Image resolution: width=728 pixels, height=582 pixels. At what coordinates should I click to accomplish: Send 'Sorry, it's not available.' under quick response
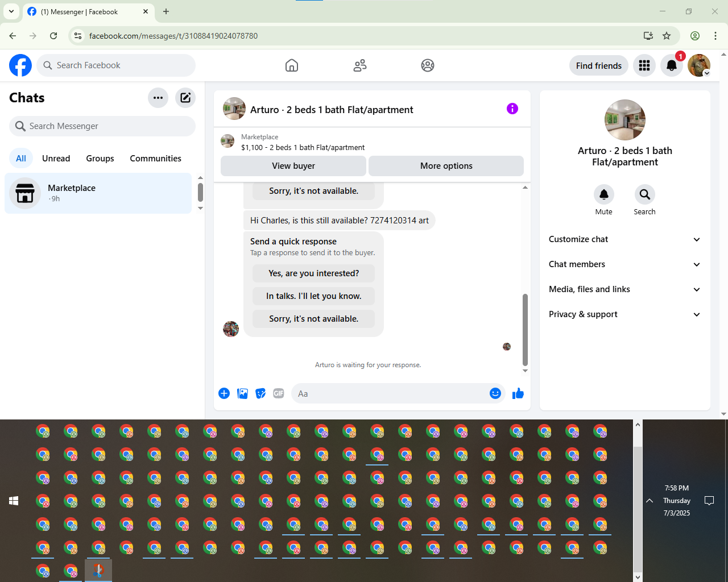314,319
